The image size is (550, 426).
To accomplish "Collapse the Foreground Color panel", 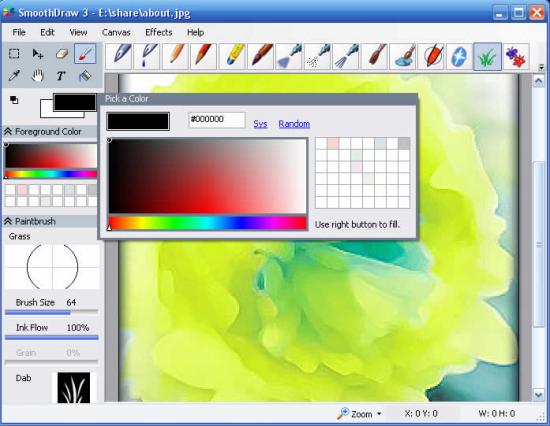I will 8,132.
